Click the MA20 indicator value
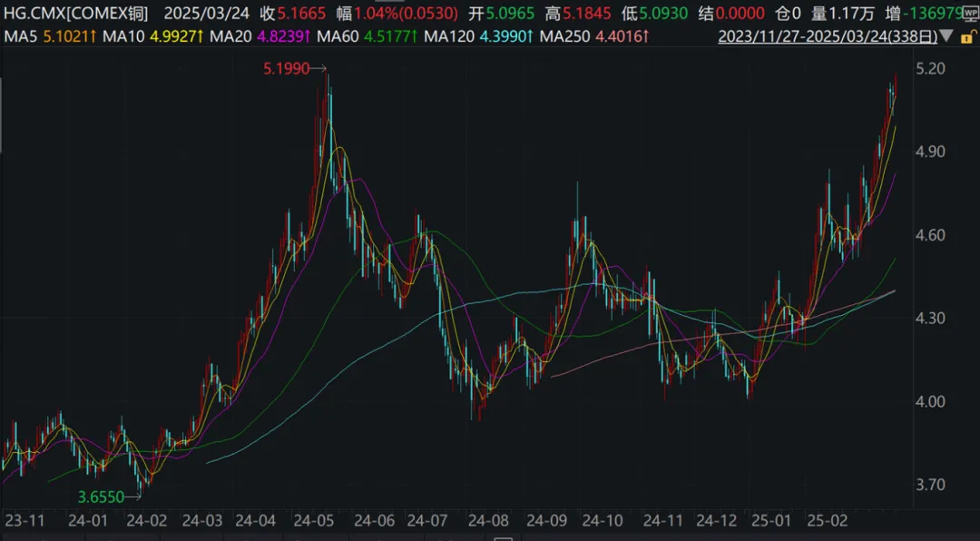980x541 pixels. click(x=284, y=37)
